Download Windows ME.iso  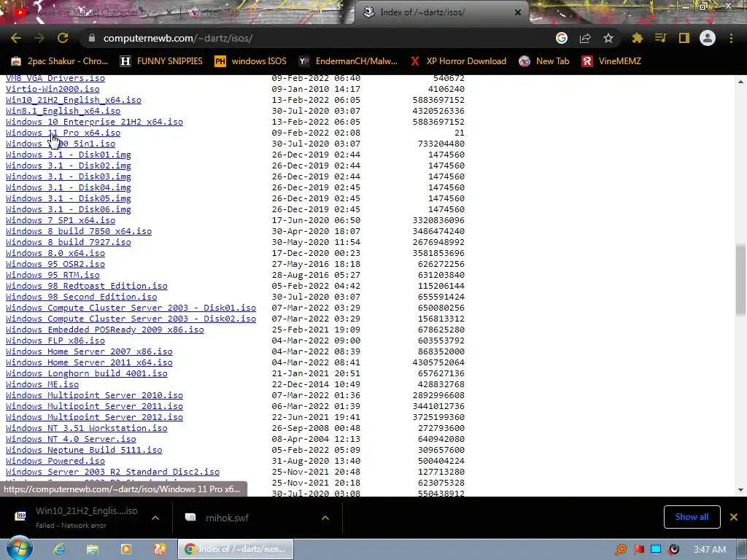tap(42, 385)
